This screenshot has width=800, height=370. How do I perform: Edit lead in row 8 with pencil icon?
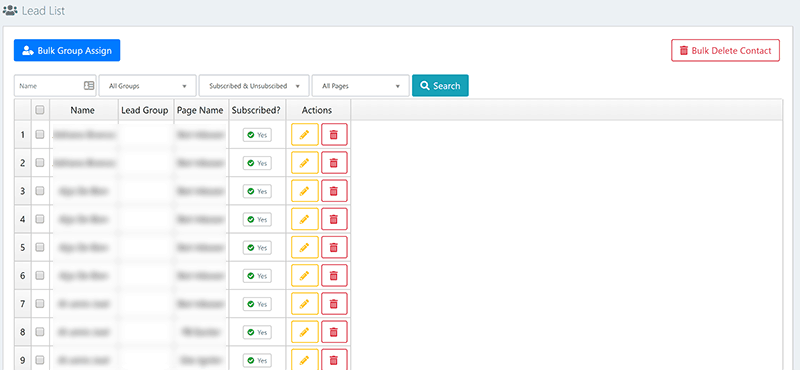(x=305, y=332)
